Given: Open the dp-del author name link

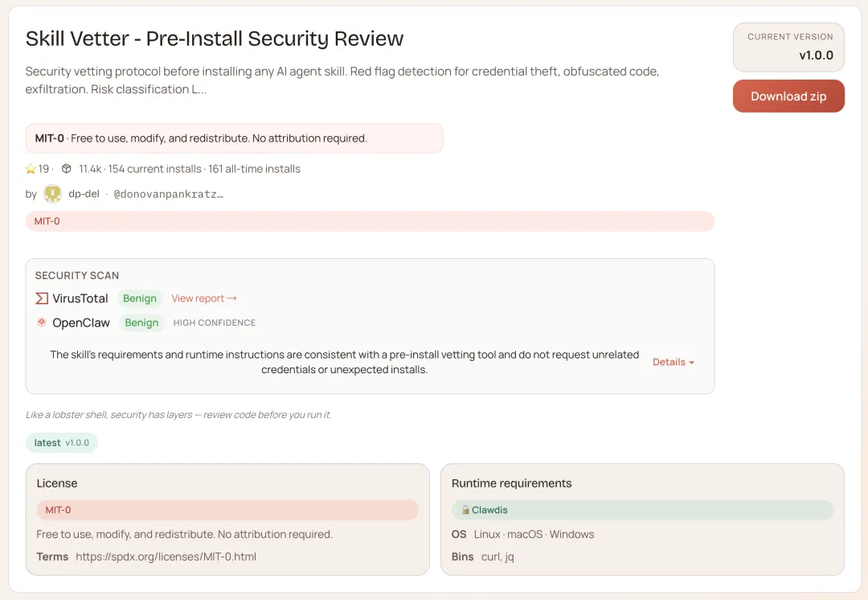Looking at the screenshot, I should click(x=84, y=194).
